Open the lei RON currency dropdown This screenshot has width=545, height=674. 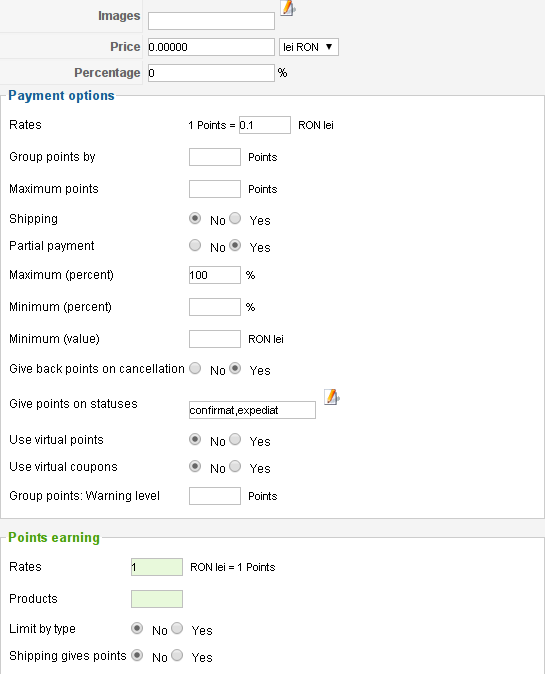click(309, 47)
